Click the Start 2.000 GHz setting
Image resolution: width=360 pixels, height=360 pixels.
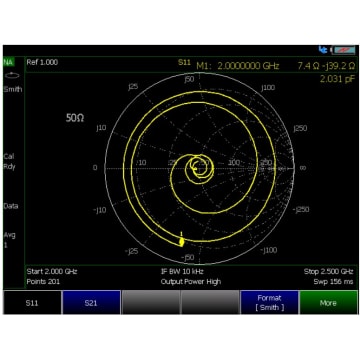[x=52, y=271]
